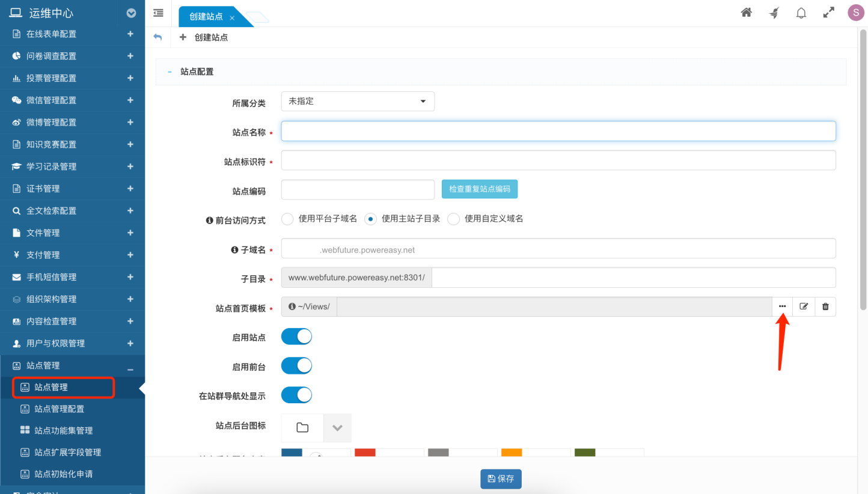Click the home icon in top bar

tap(746, 13)
